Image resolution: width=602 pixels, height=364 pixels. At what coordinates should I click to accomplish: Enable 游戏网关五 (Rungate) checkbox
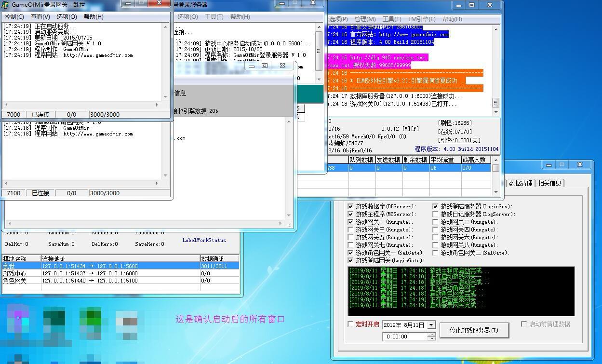click(x=350, y=237)
